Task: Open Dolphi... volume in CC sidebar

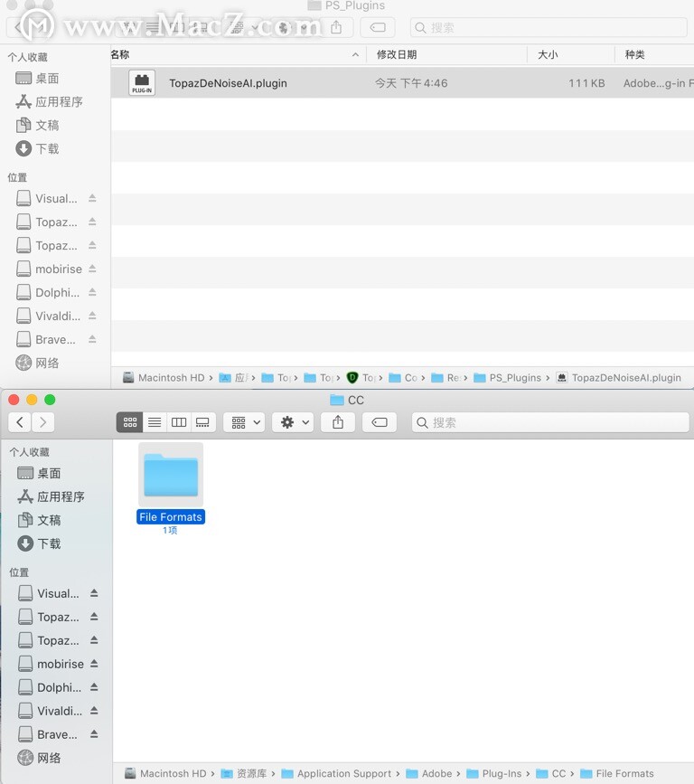Action: pos(50,687)
